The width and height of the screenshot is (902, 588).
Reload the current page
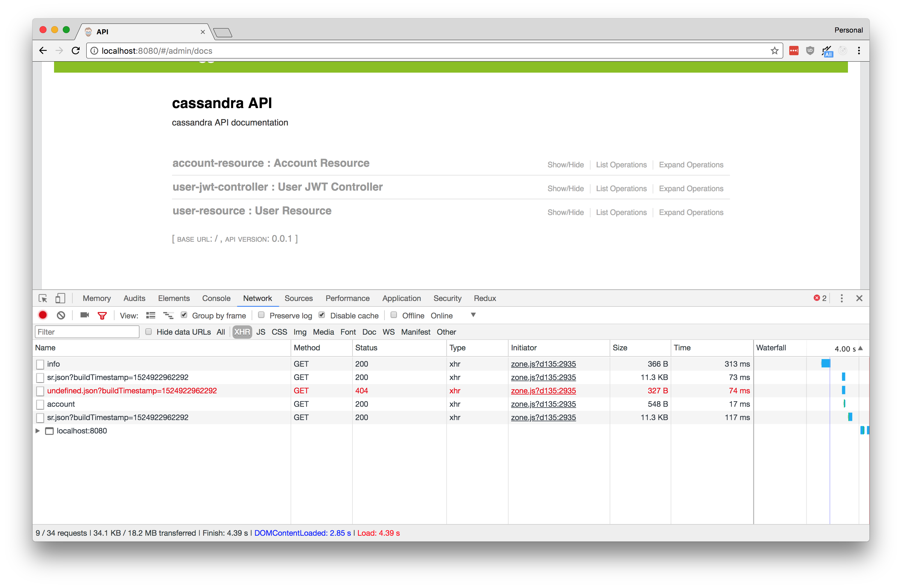(x=76, y=51)
